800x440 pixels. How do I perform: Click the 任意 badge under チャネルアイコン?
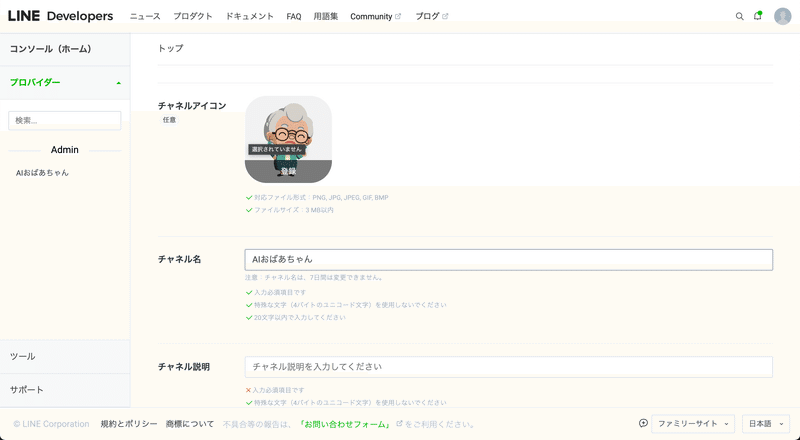click(x=169, y=120)
